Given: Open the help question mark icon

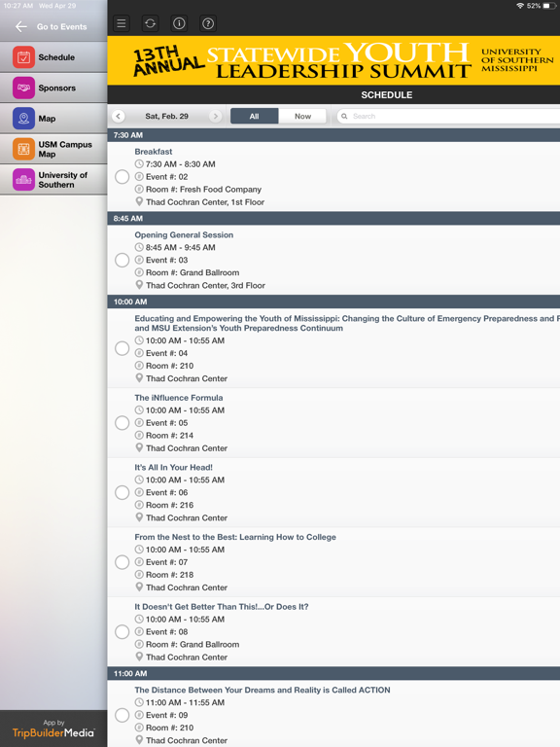Looking at the screenshot, I should pyautogui.click(x=208, y=23).
